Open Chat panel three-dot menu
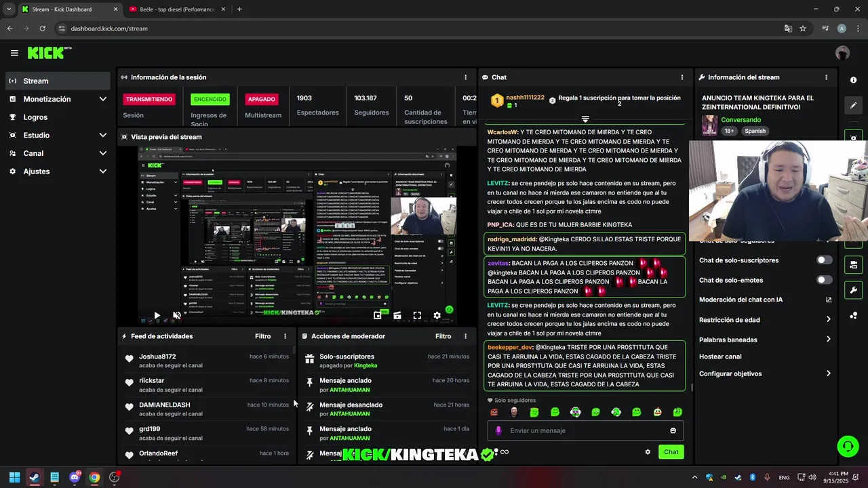Viewport: 868px width, 488px height. pyautogui.click(x=682, y=77)
